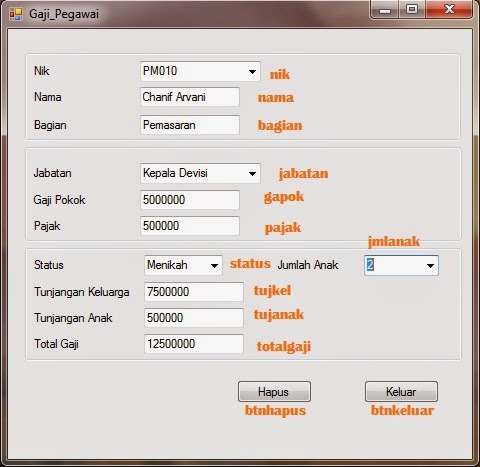Click the Tunjangan Anak value field
This screenshot has width=480, height=467.
click(x=194, y=318)
